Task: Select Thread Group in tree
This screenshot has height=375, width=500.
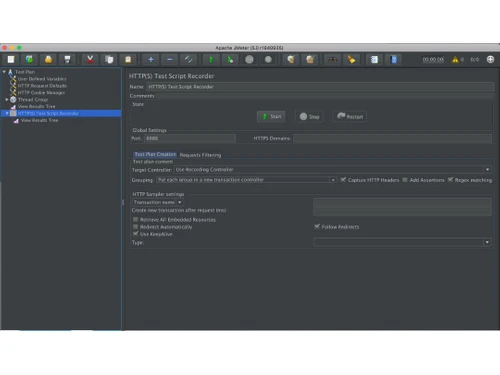Action: coord(33,100)
